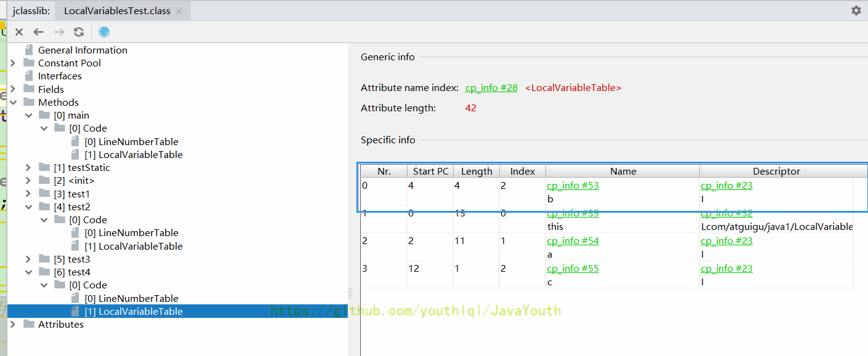Click the Index column header

pos(523,172)
